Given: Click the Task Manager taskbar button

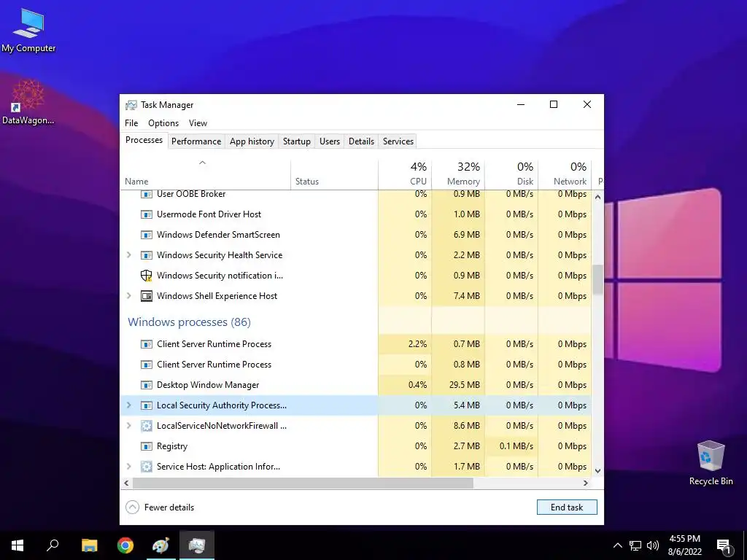Looking at the screenshot, I should pos(197,545).
